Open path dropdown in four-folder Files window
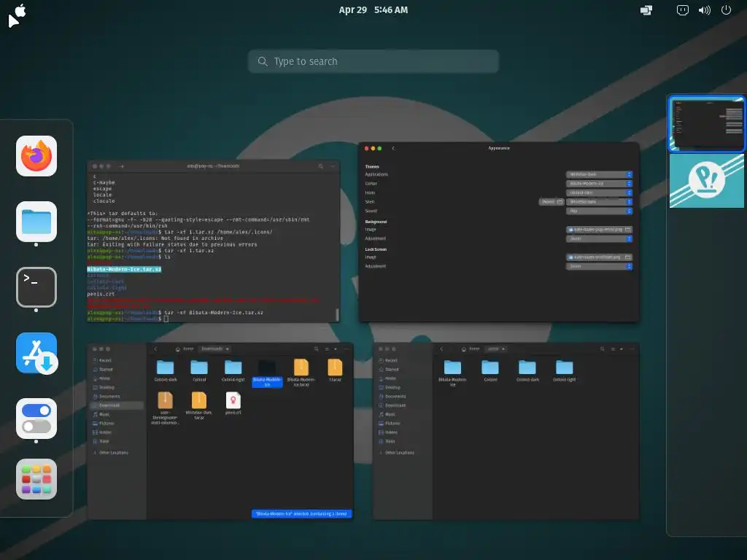 496,349
